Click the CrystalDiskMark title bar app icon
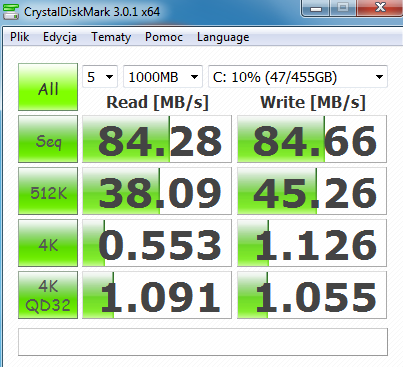403x367 pixels. pos(11,11)
